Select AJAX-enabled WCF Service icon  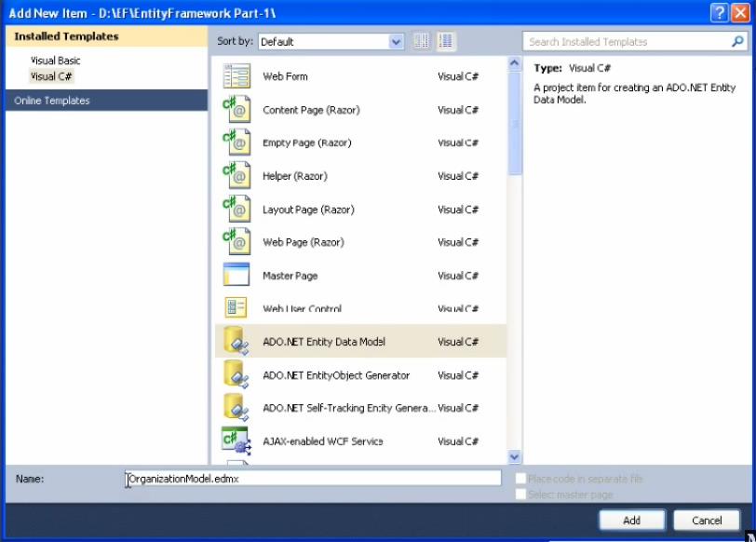pos(236,441)
